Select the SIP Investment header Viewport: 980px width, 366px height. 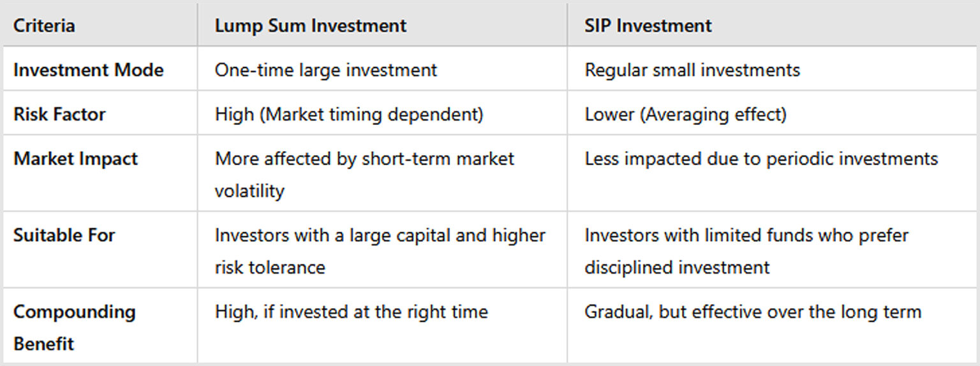pos(648,26)
